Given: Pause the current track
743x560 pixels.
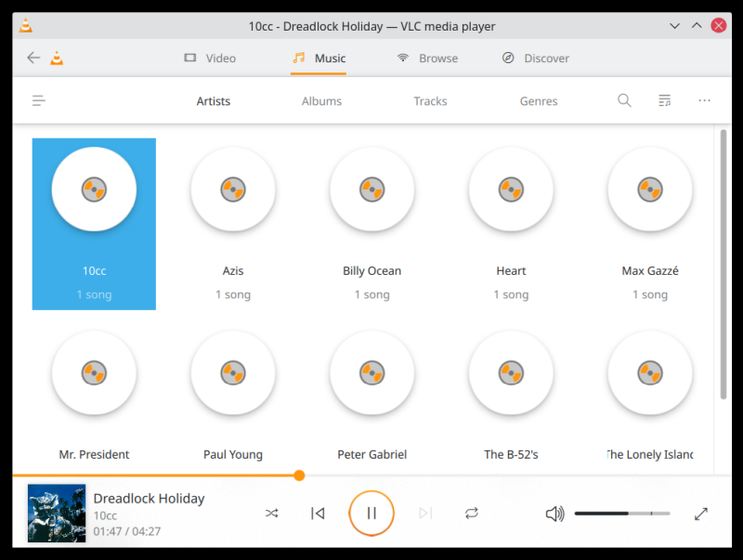Looking at the screenshot, I should [x=371, y=513].
